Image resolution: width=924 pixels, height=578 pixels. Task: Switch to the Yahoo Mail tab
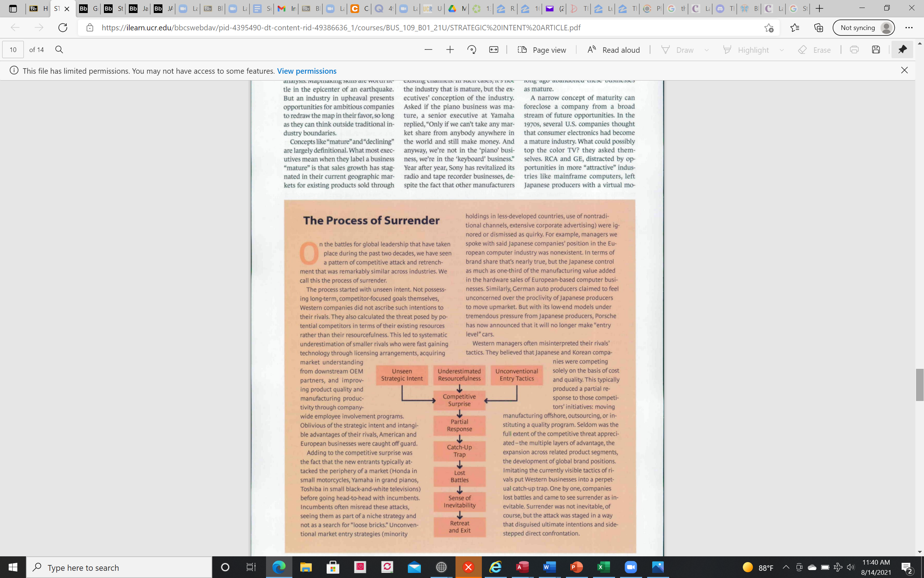click(555, 8)
